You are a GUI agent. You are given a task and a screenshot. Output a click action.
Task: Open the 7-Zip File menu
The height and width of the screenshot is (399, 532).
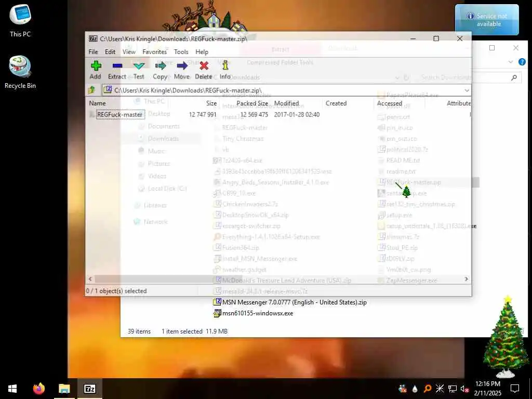click(93, 52)
